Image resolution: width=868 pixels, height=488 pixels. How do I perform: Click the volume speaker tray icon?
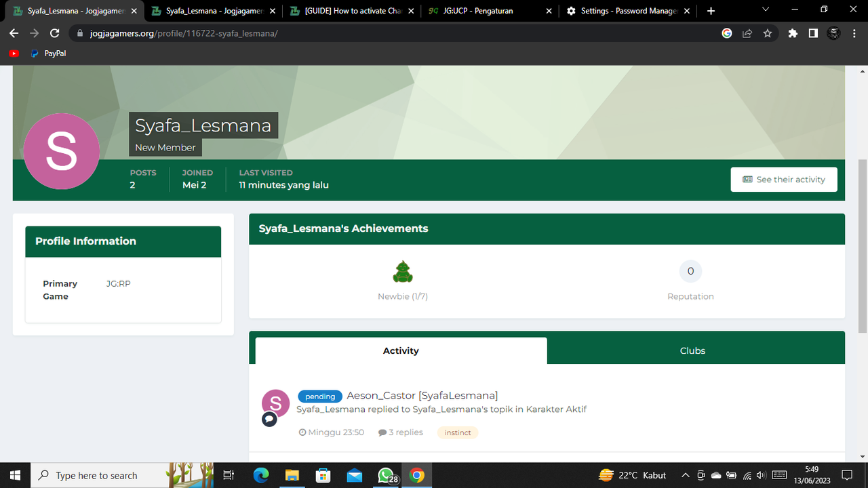tap(761, 475)
